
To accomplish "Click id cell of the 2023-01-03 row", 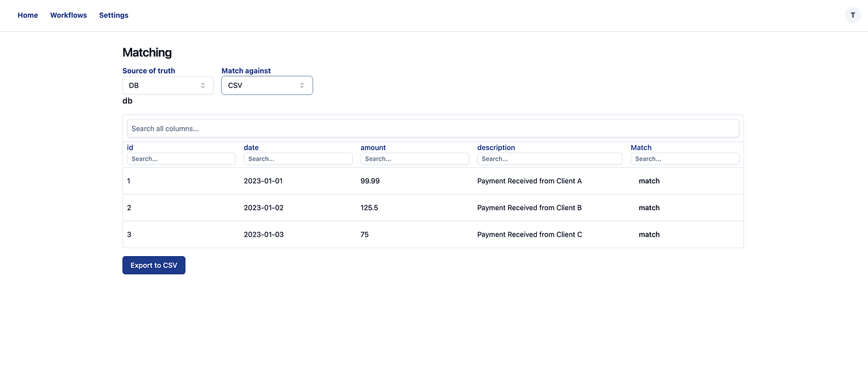I will (x=129, y=235).
